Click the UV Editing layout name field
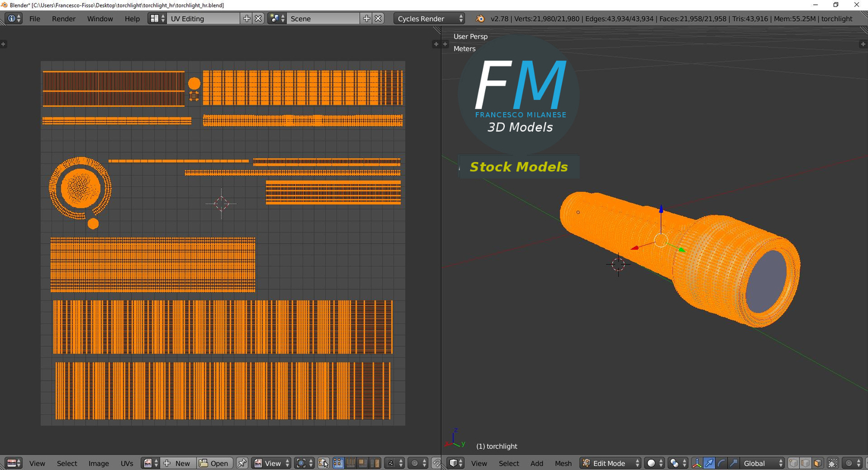 click(203, 19)
